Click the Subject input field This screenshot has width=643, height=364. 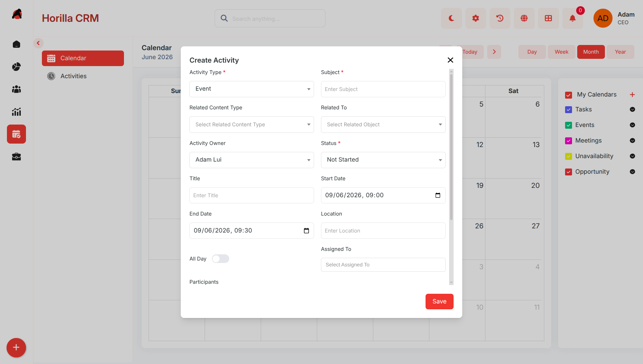coord(383,89)
